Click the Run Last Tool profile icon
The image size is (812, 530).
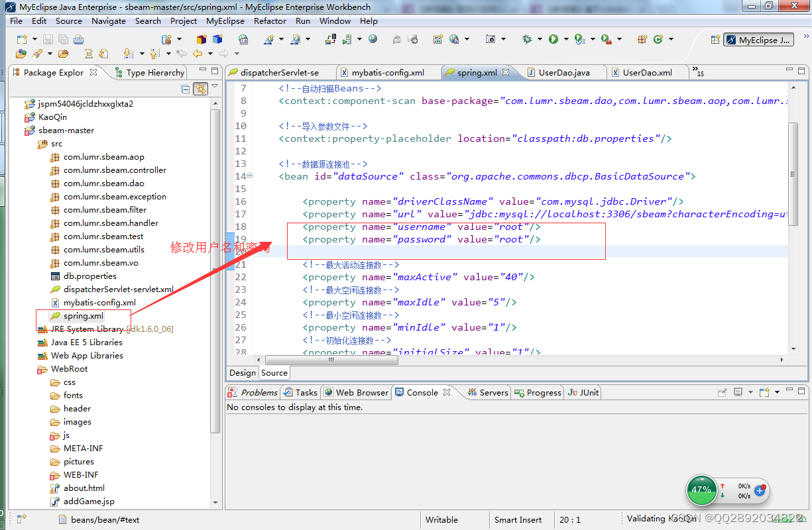(580, 40)
